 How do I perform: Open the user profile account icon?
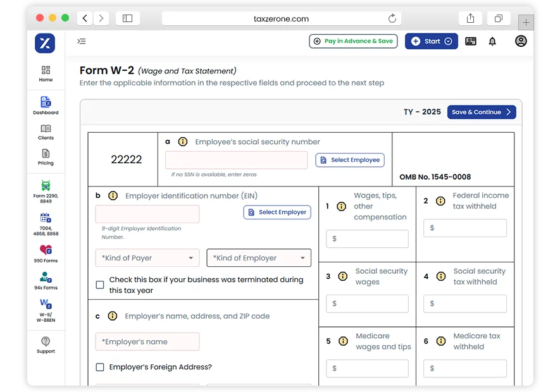tap(520, 40)
